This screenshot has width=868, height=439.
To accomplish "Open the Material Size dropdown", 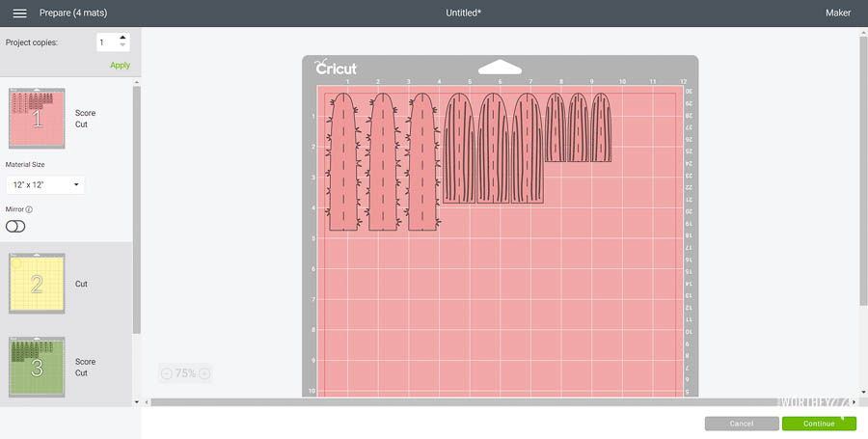I will pyautogui.click(x=45, y=184).
